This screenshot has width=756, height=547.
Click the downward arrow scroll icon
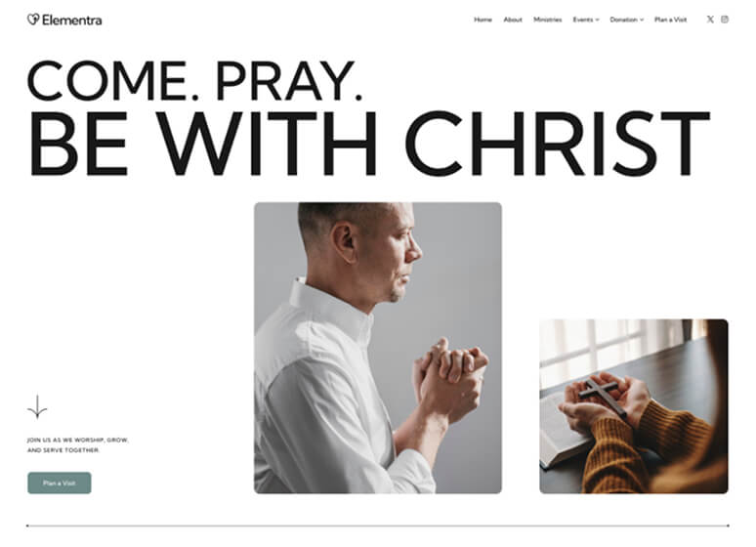[37, 406]
